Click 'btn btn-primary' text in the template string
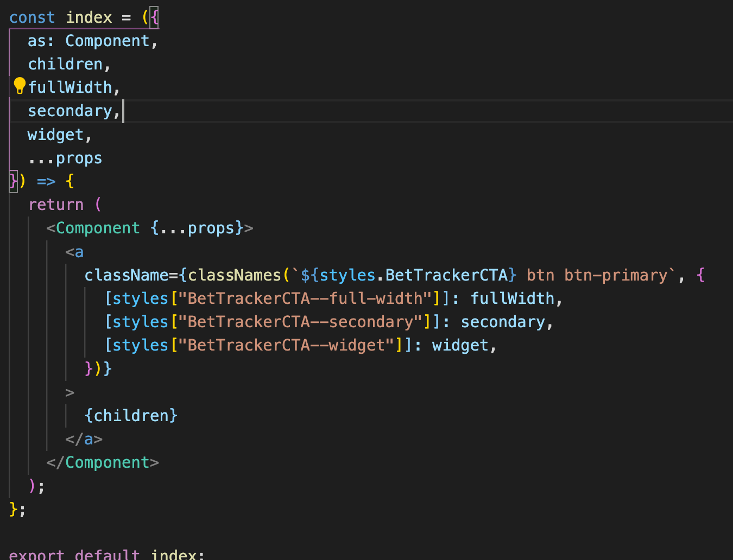Screen dimensions: 733x560 point(597,275)
